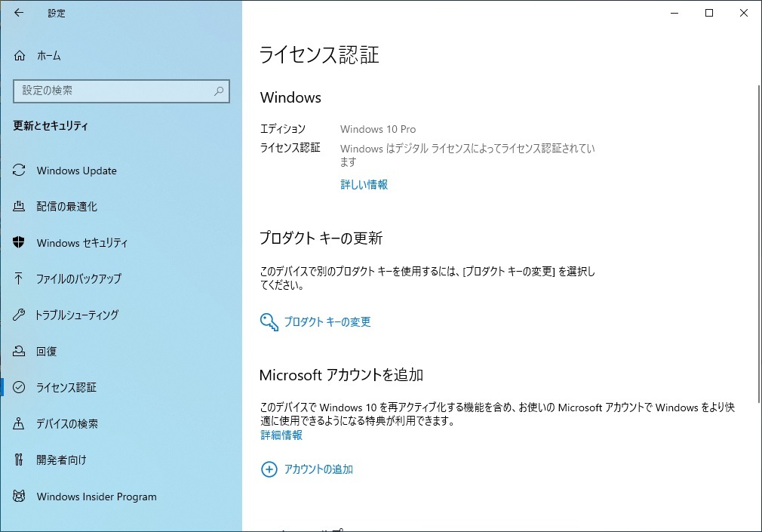Click the digital license activation status text
Image resolution: width=762 pixels, height=532 pixels.
468,155
